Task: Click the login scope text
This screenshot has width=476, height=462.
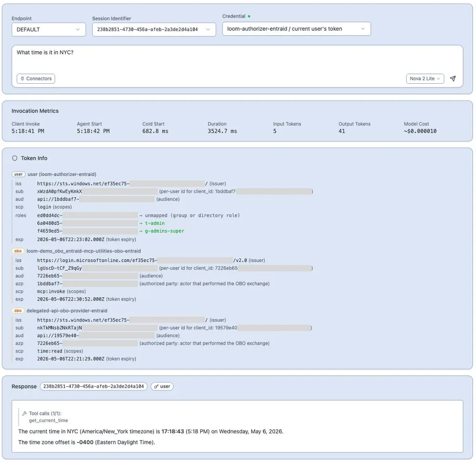Action: pos(44,207)
